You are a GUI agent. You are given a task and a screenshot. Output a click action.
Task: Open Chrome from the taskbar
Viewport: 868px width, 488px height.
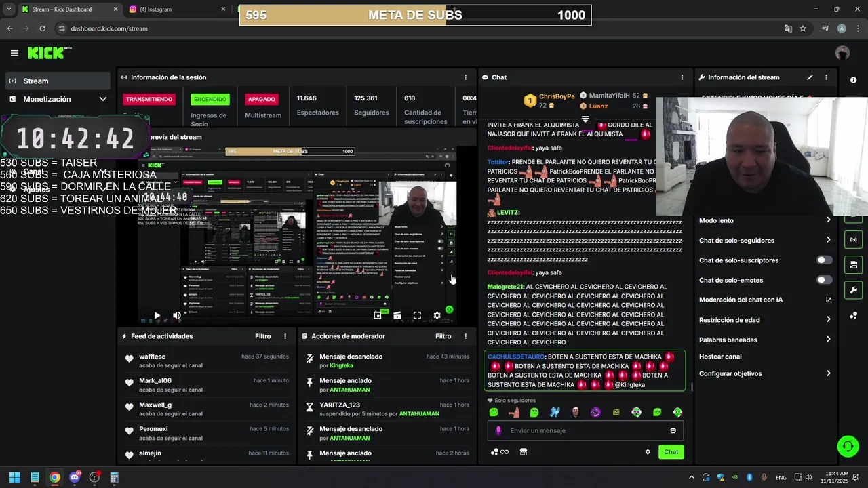(54, 477)
